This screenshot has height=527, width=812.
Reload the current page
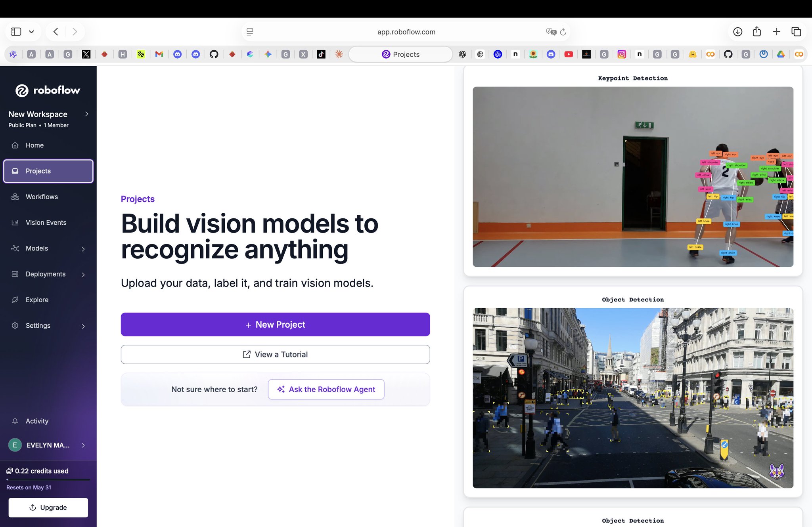(x=563, y=32)
